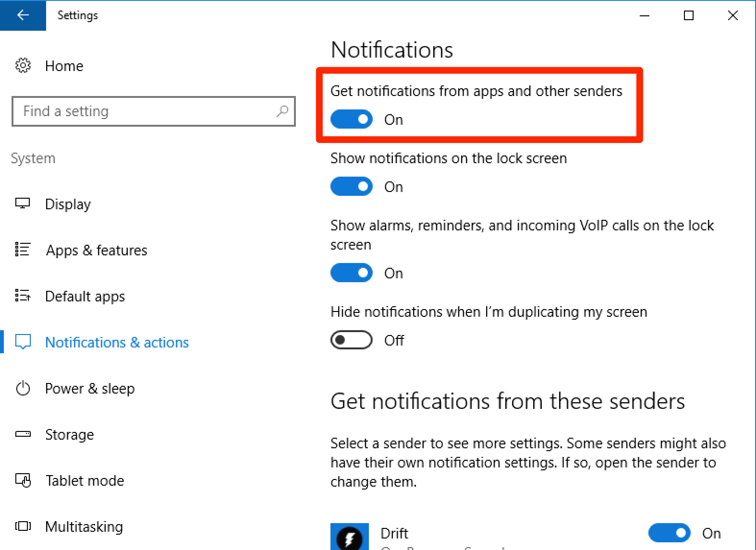Click the Notifications & actions speech icon
This screenshot has height=550, width=756.
tap(23, 342)
